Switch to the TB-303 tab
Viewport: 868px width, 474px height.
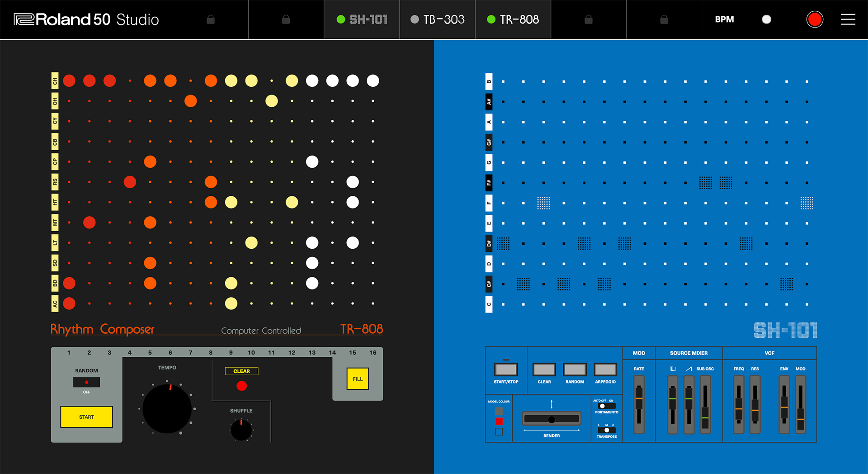[x=437, y=19]
